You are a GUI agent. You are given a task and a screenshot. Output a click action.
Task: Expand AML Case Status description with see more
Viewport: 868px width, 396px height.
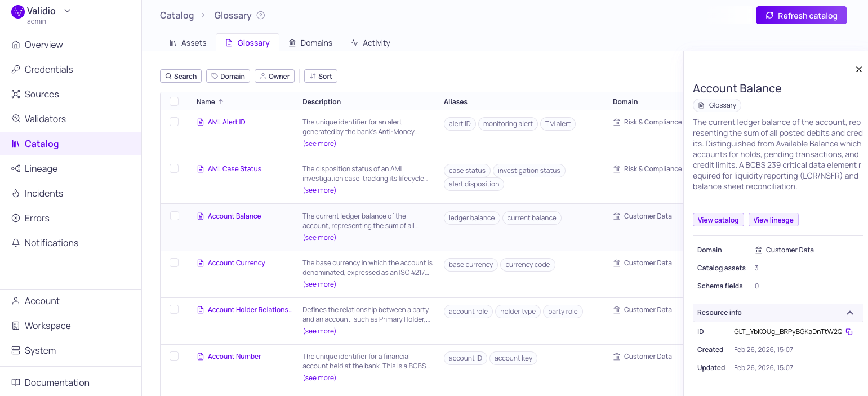coord(319,190)
